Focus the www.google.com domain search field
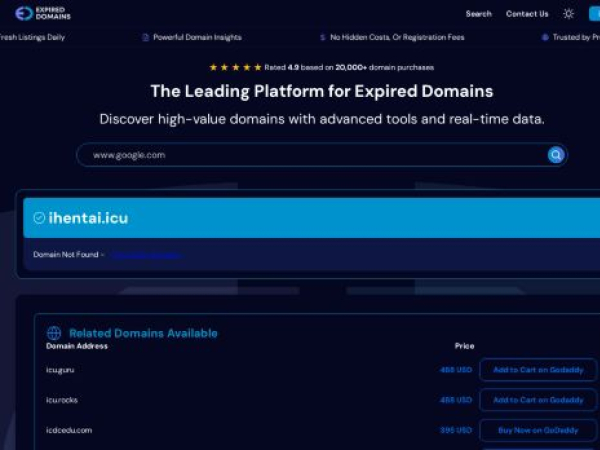Image resolution: width=600 pixels, height=450 pixels. click(310, 155)
